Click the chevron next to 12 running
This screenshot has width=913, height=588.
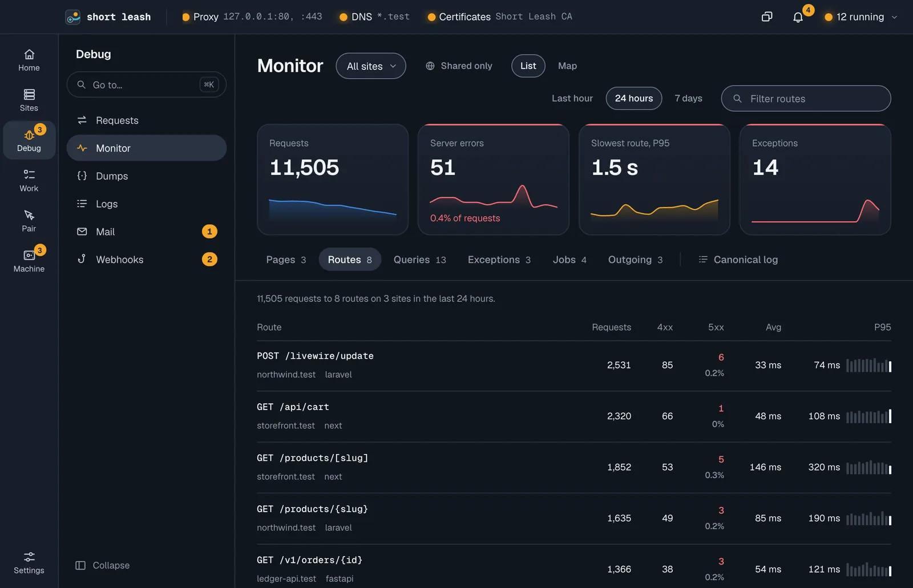pyautogui.click(x=894, y=17)
